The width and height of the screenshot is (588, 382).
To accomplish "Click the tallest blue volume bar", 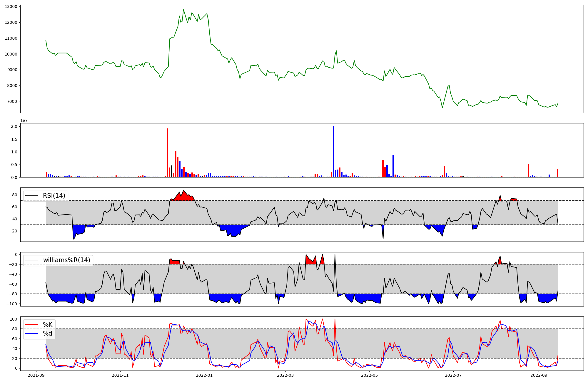I will pyautogui.click(x=334, y=151).
